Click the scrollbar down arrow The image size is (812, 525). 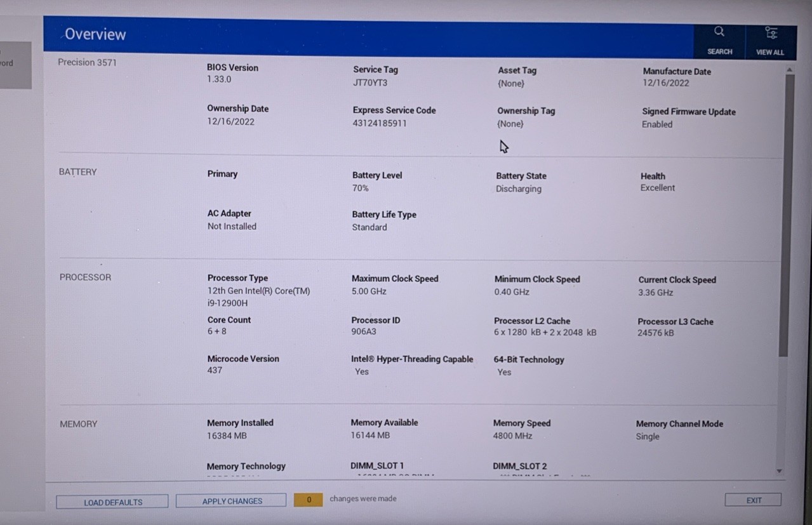pos(780,471)
